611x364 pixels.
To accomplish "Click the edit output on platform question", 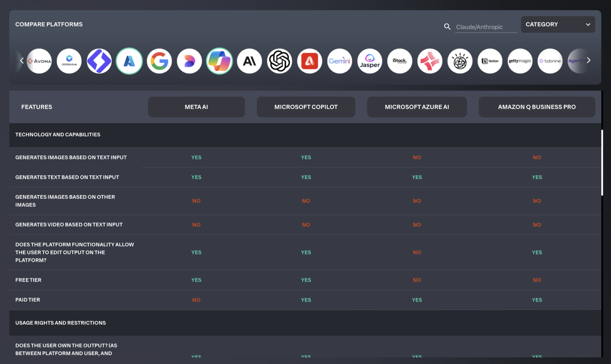I will (75, 252).
